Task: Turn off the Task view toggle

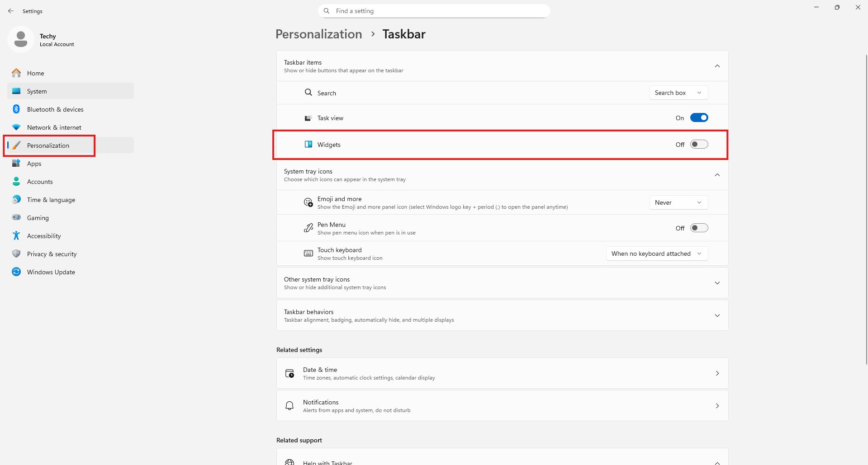Action: coord(699,118)
